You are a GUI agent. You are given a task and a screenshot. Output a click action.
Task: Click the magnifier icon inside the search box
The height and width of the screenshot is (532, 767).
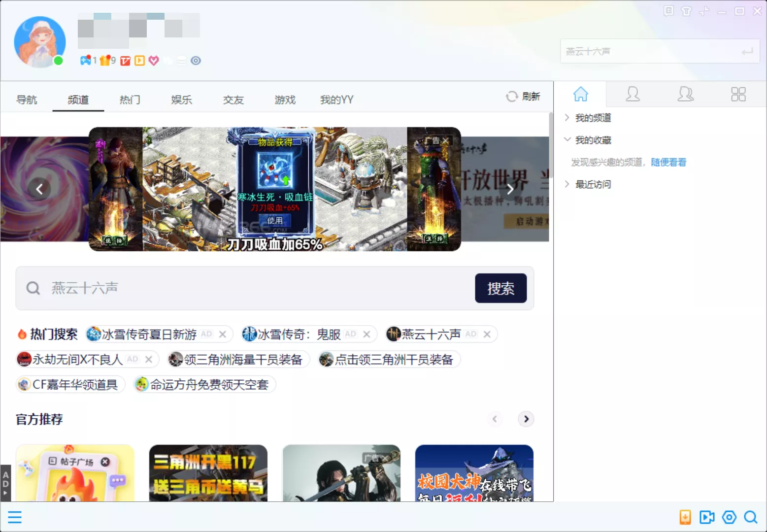click(33, 288)
